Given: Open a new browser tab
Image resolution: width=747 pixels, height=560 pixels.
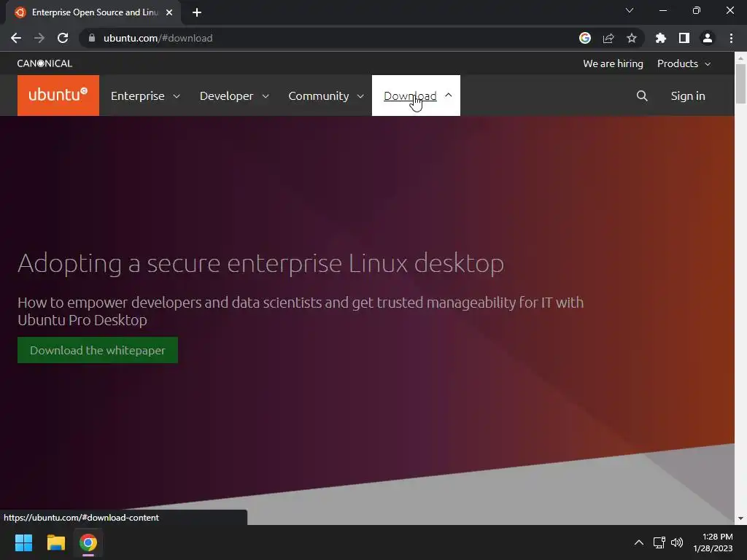Looking at the screenshot, I should coord(197,12).
